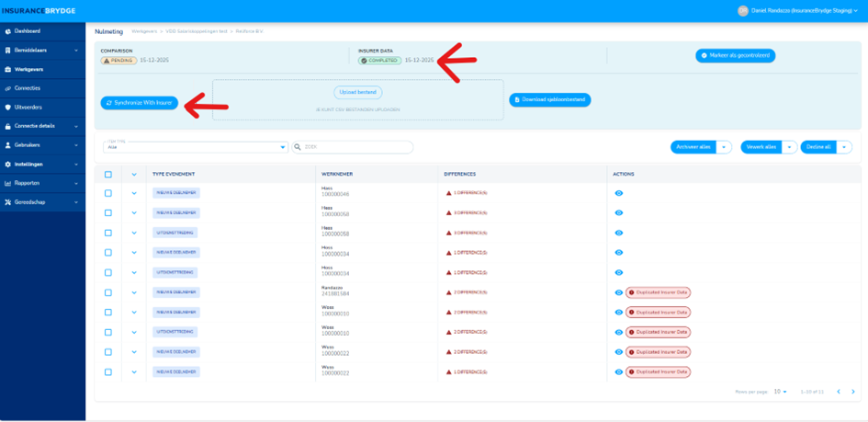The width and height of the screenshot is (868, 422).
Task: Tick checkbox for Hess 100000058 Nieuwe deelnemer
Action: [x=108, y=212]
